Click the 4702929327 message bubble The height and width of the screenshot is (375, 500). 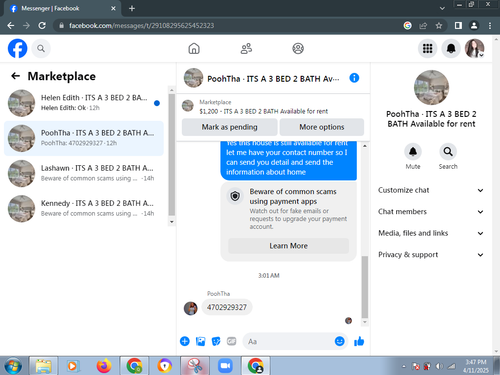click(x=227, y=307)
